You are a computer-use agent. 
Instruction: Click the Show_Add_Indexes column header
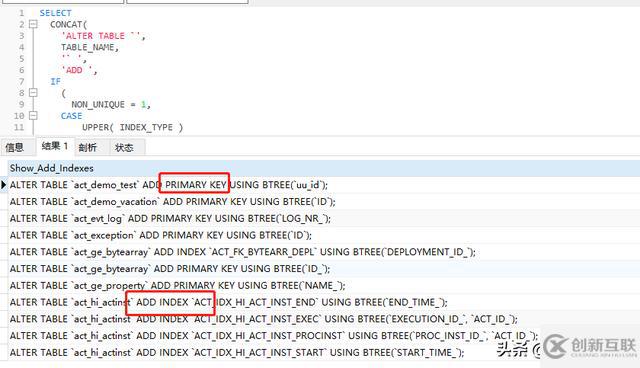point(324,168)
